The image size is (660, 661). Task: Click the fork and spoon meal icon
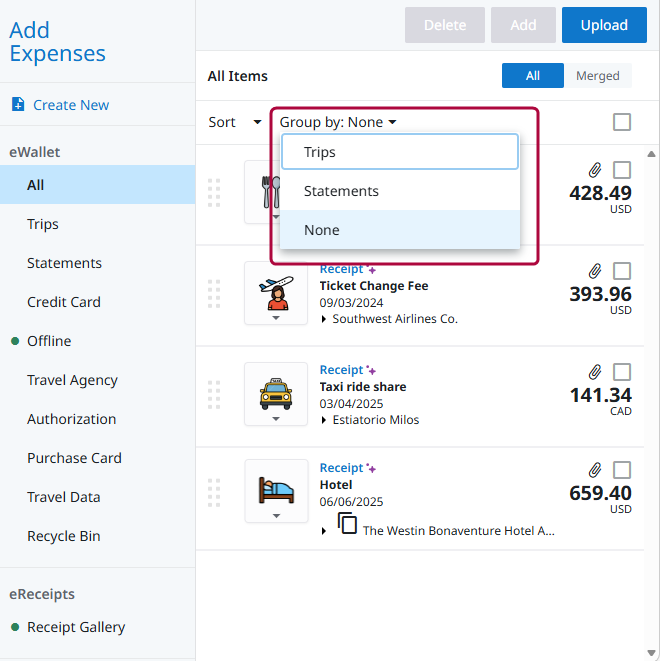[271, 192]
